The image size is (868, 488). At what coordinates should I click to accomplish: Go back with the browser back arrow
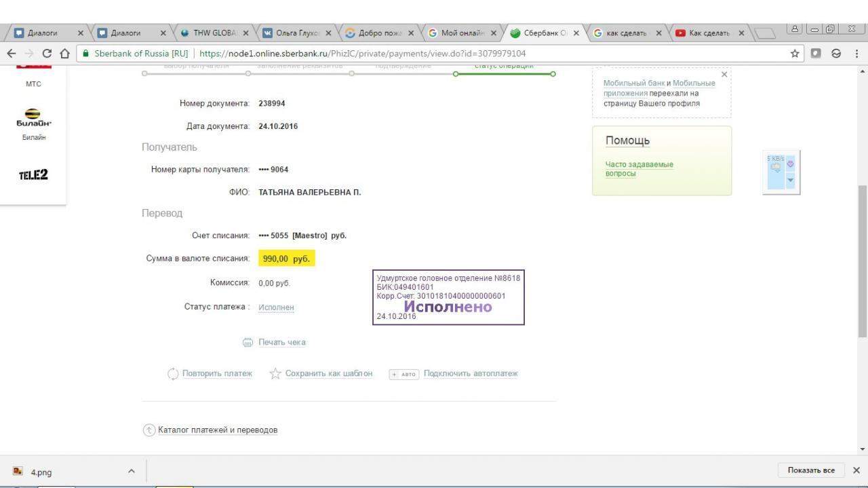tap(11, 54)
